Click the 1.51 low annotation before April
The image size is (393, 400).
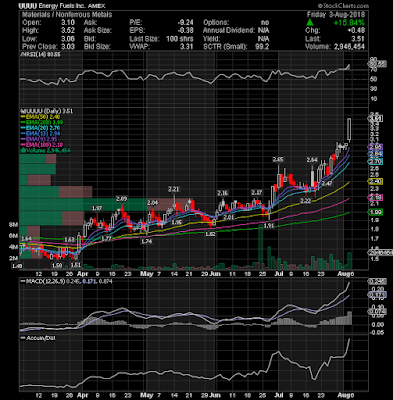(x=75, y=265)
